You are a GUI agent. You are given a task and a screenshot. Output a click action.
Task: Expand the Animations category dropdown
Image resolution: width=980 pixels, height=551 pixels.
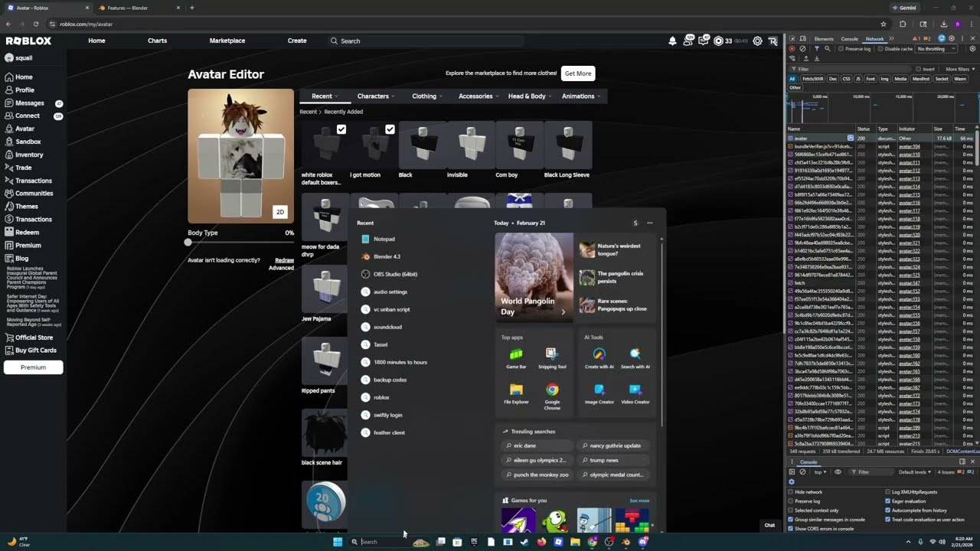(x=580, y=96)
